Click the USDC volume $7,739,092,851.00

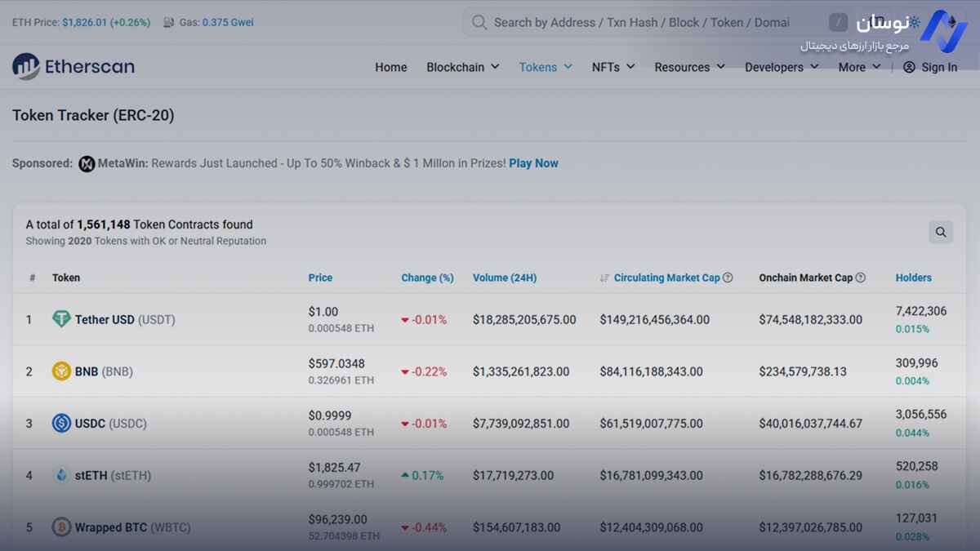pyautogui.click(x=521, y=424)
